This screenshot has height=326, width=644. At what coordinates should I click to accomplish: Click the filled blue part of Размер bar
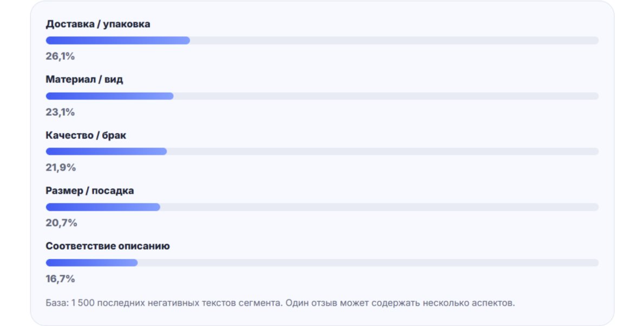103,207
